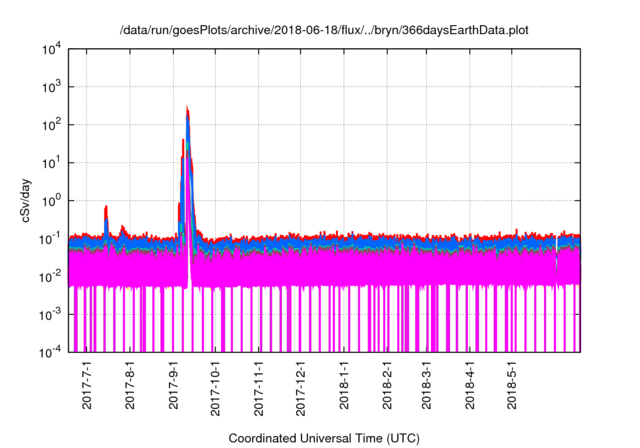Click the 10^0 y-axis tick label
The width and height of the screenshot is (640, 448).
pyautogui.click(x=51, y=201)
